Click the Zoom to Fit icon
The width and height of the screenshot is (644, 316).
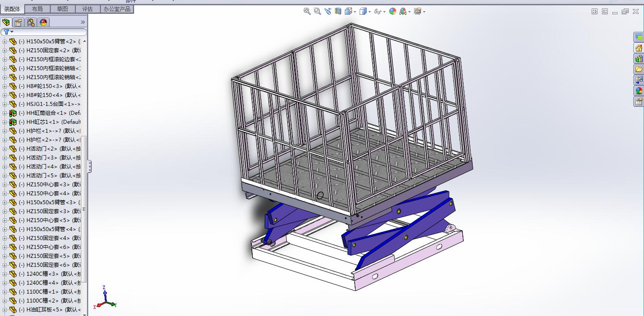[x=307, y=11]
